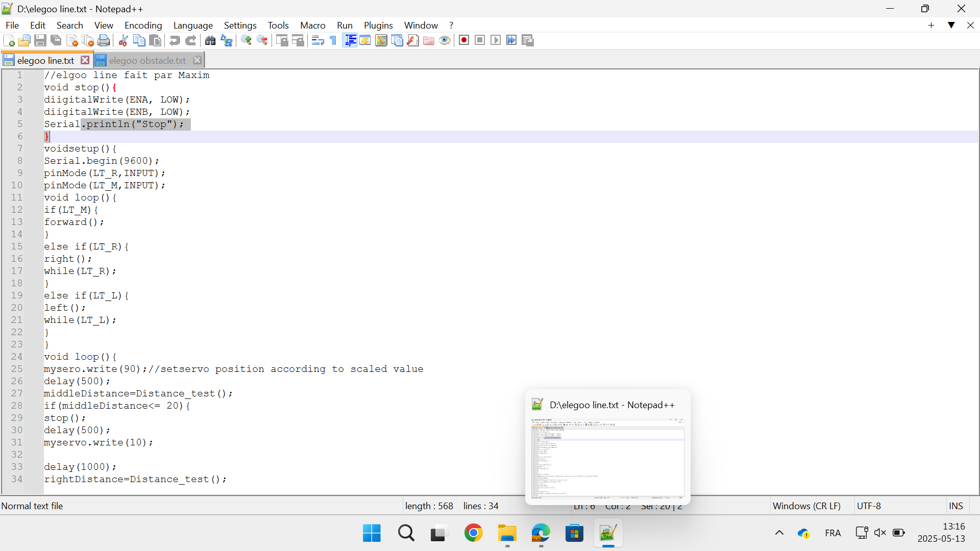
Task: Open File Explorer from the taskbar
Action: 507,533
